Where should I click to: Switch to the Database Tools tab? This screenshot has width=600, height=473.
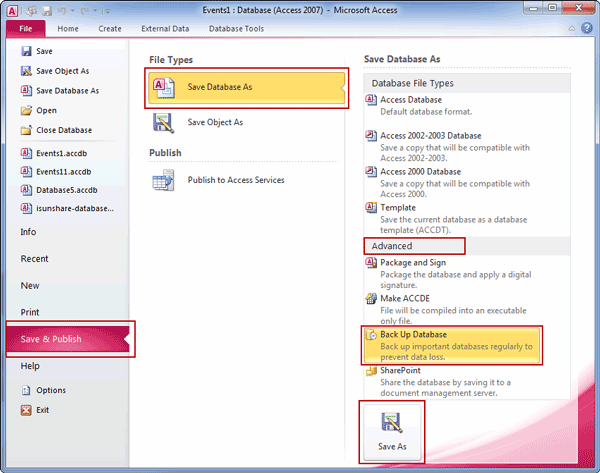tap(236, 29)
